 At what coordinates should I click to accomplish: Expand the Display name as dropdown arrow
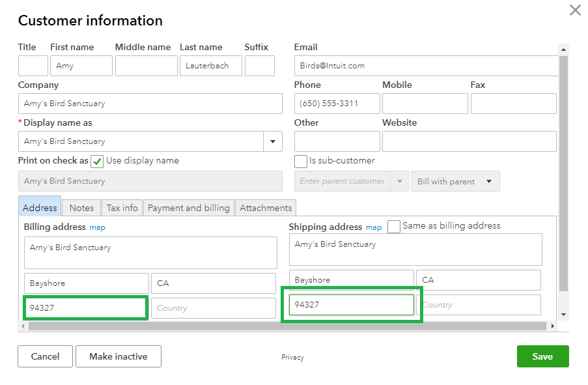click(273, 141)
